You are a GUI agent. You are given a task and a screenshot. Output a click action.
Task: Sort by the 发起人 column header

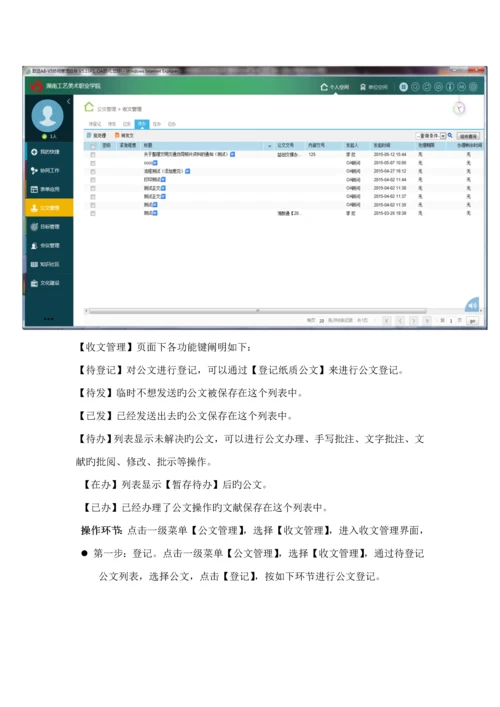pos(352,145)
